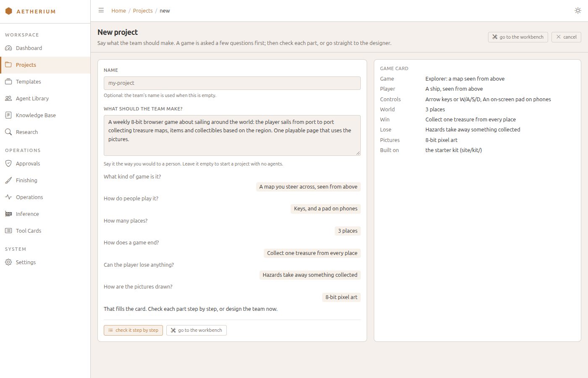Viewport: 588px width, 378px height.
Task: Switch theme with the sun icon
Action: 578,10
